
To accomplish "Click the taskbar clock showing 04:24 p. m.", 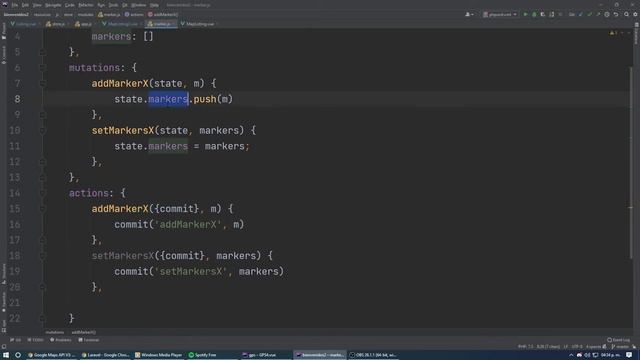I will (x=611, y=355).
